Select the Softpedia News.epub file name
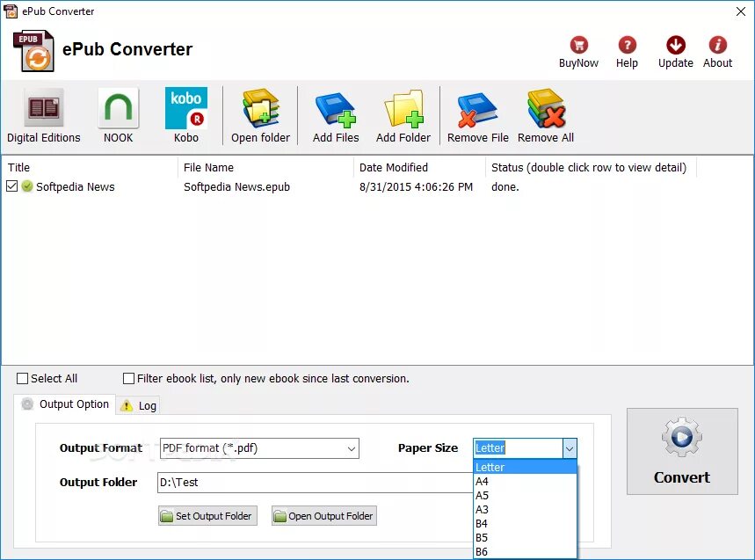Image resolution: width=755 pixels, height=560 pixels. tap(236, 187)
